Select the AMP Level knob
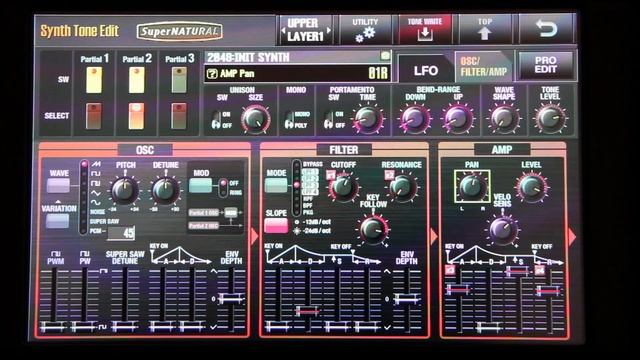 [x=532, y=187]
